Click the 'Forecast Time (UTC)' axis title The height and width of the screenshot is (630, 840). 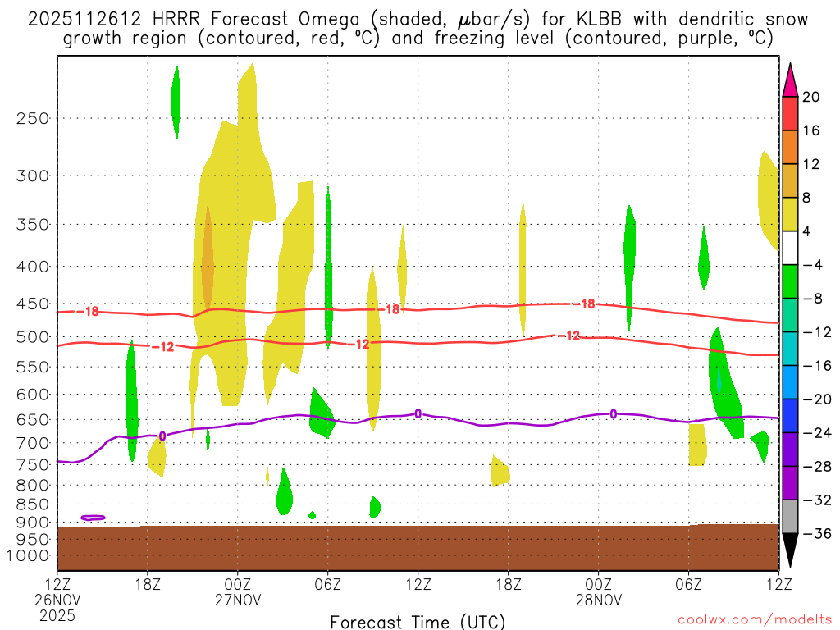pyautogui.click(x=418, y=622)
